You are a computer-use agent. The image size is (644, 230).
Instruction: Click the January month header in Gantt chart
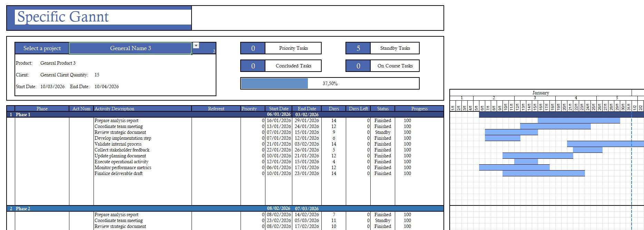541,93
